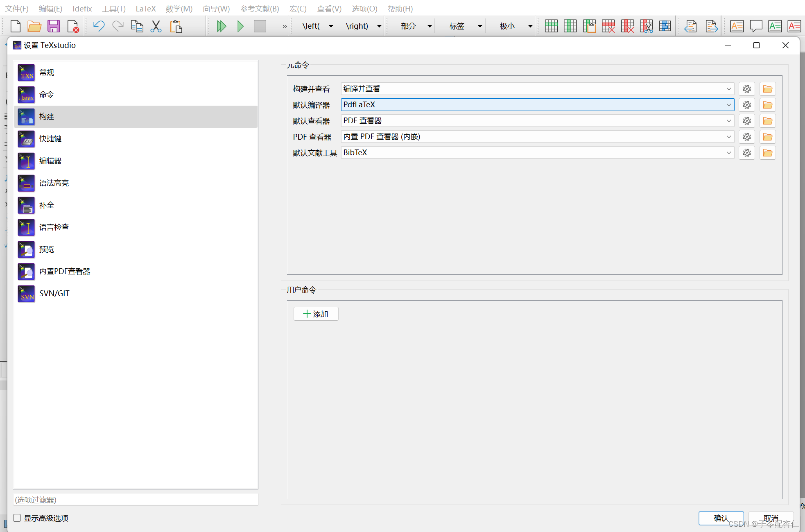Open the 默认编译器 PdfLaTeX dropdown
This screenshot has width=805, height=532.
538,105
